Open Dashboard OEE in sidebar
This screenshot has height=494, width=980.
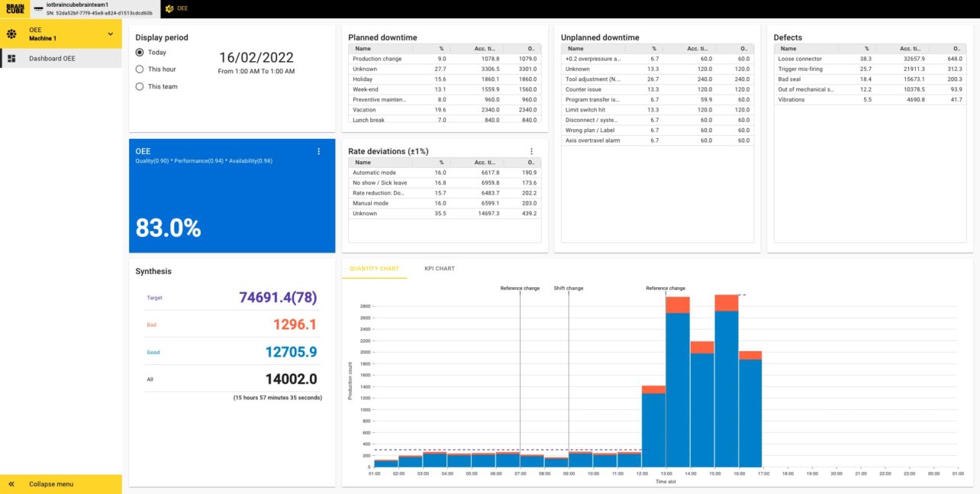[x=52, y=59]
